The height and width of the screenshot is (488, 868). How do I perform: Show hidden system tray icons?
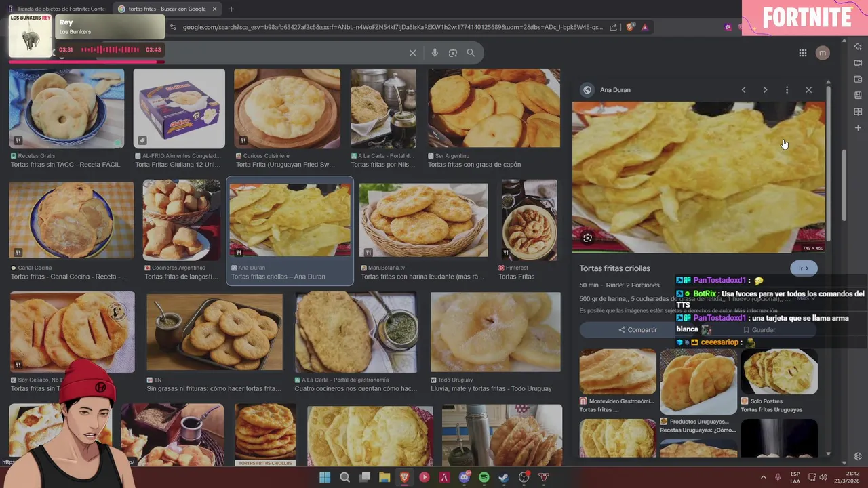[763, 477]
